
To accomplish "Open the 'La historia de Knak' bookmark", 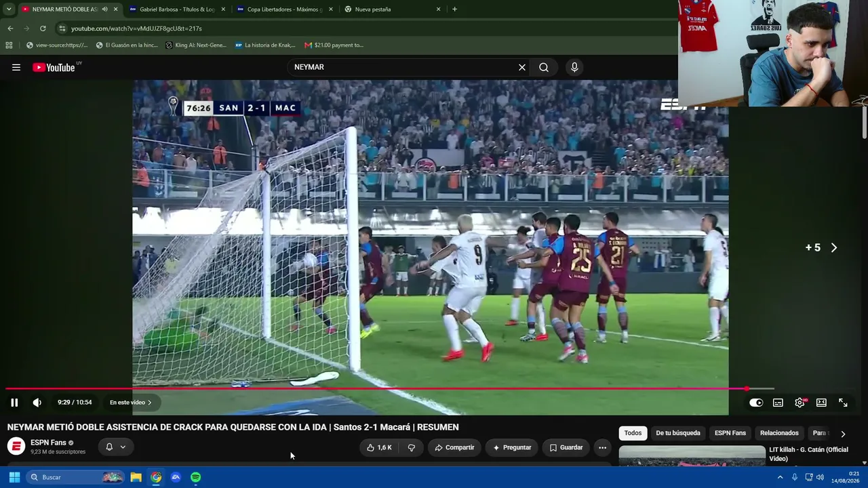I will pos(265,45).
